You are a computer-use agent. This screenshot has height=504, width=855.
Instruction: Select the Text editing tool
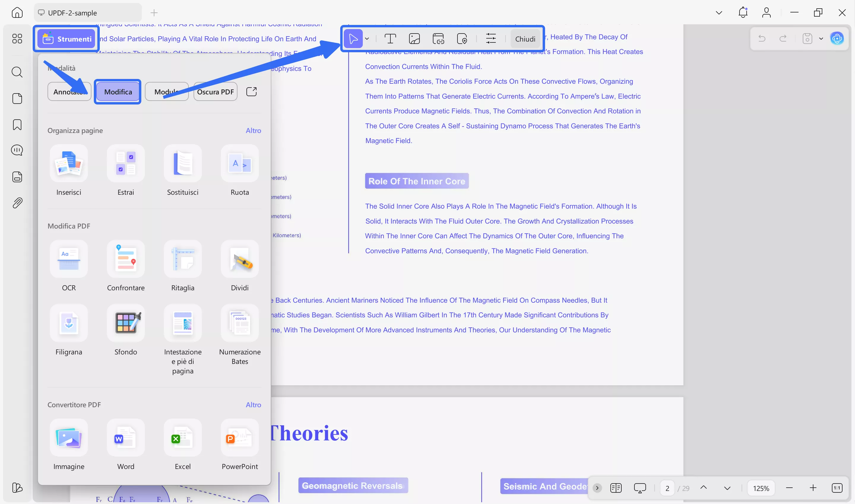(390, 38)
